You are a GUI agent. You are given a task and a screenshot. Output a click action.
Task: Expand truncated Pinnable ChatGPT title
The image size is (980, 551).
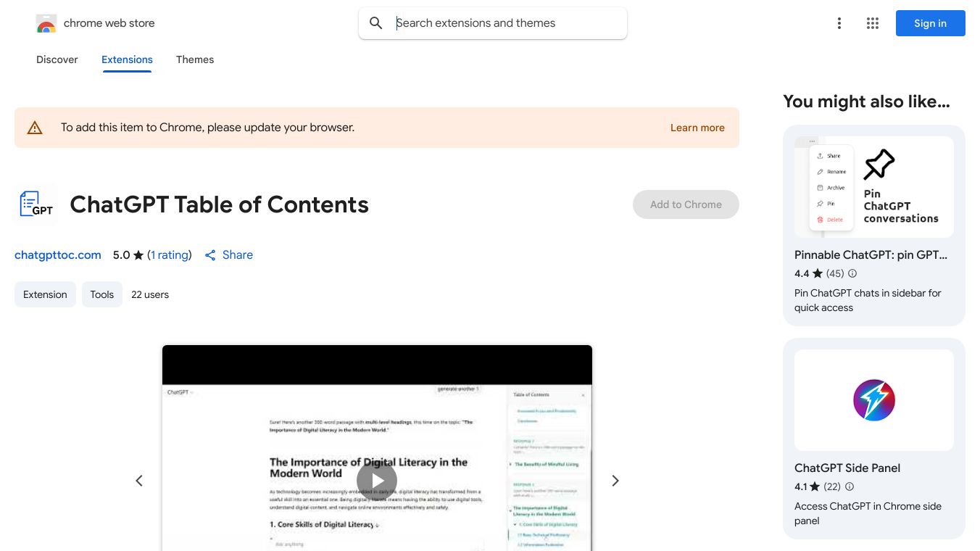[x=871, y=254]
